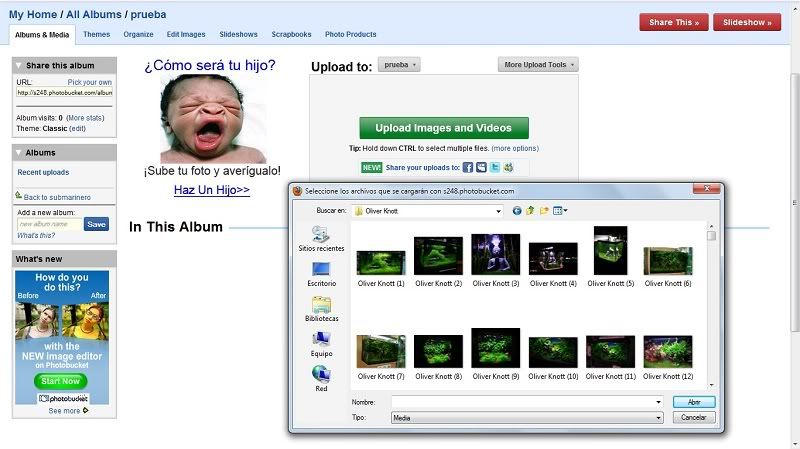Expand the Buscar en folder dropdown
Screen dimensions: 800x449
tap(498, 211)
